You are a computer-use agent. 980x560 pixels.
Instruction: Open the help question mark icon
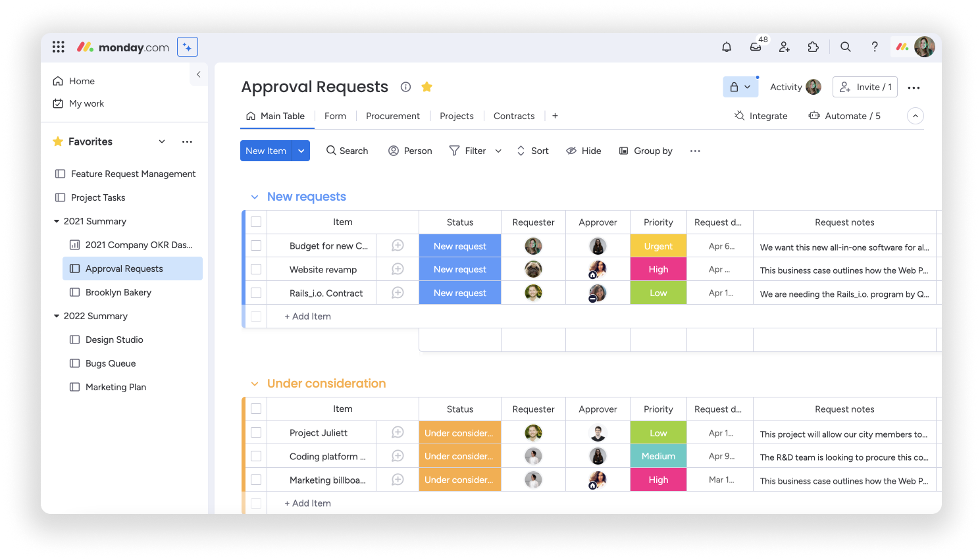(875, 47)
